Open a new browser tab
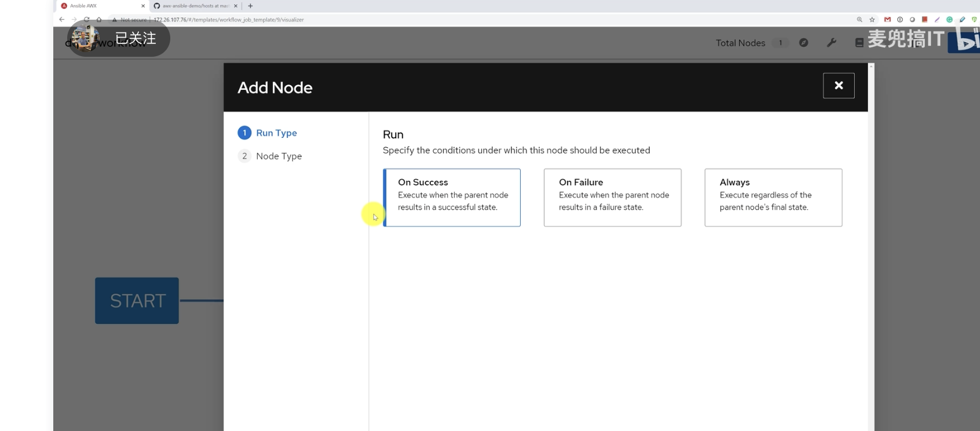The image size is (980, 431). (x=250, y=6)
